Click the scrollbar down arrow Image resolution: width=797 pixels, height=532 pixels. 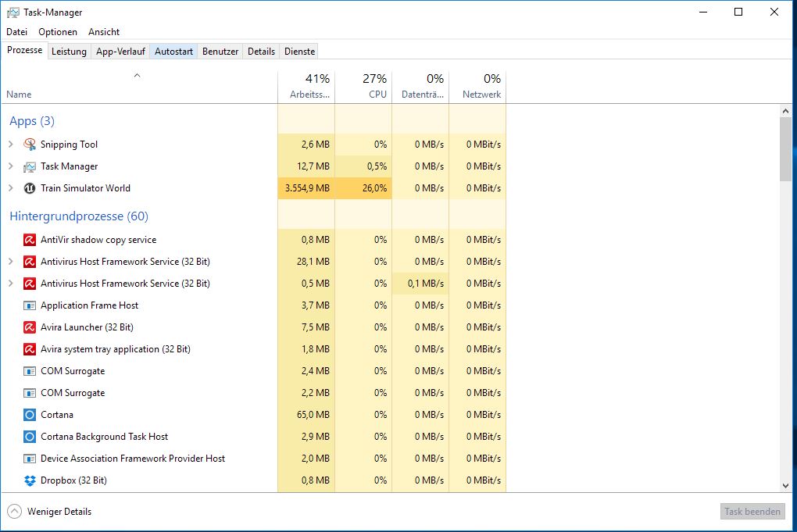tap(786, 485)
